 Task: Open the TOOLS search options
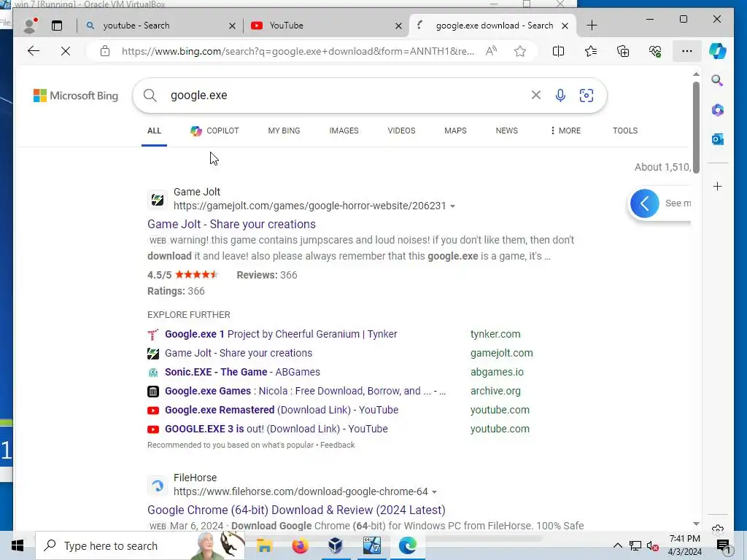(625, 131)
